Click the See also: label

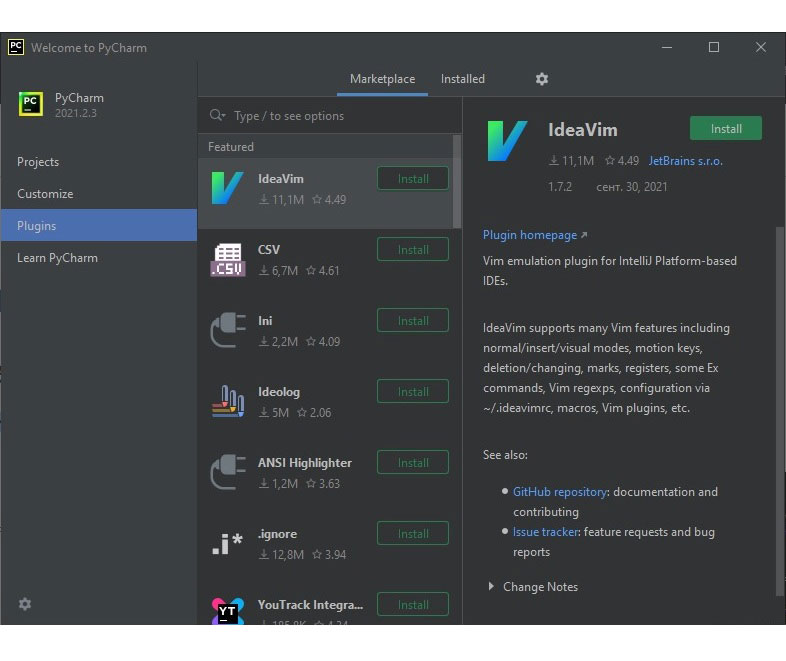point(505,455)
